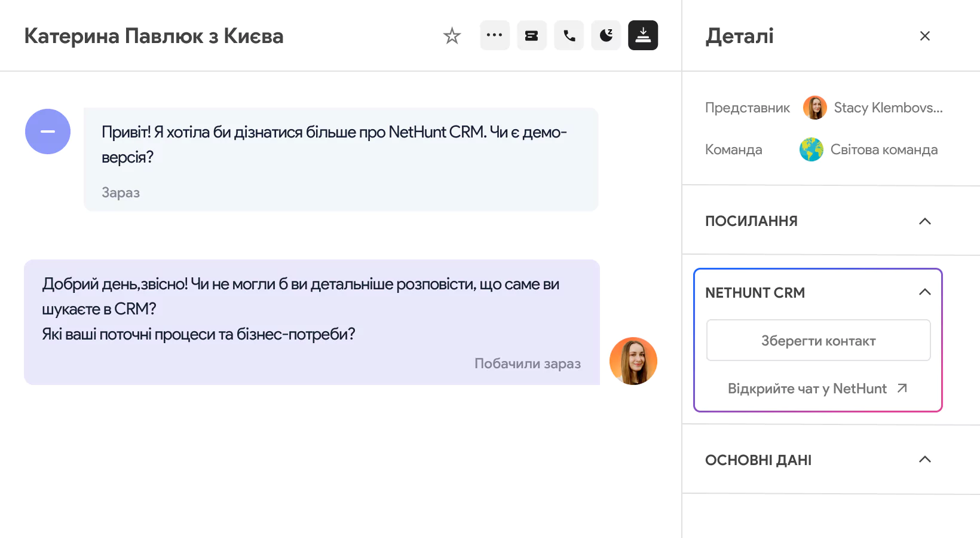Star the conversation with Катерина Павлюк

[452, 36]
